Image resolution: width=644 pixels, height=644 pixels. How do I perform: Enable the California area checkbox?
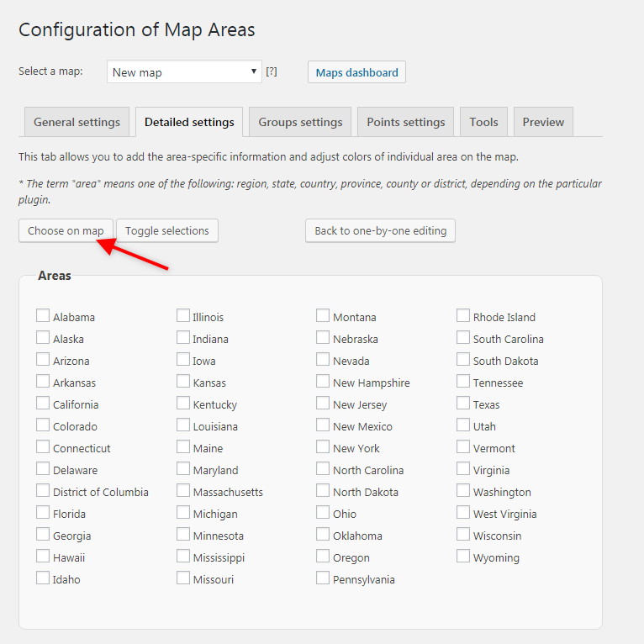[x=43, y=404]
